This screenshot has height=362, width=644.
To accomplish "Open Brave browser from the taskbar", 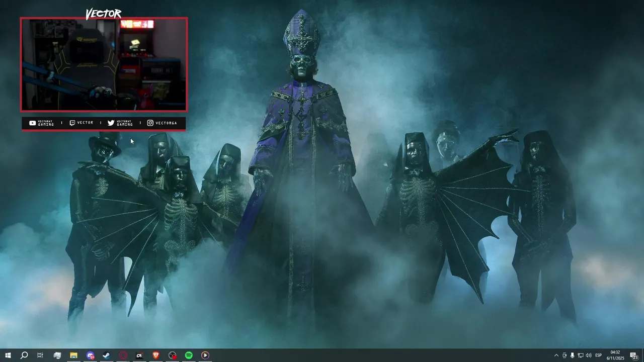I will [x=155, y=355].
